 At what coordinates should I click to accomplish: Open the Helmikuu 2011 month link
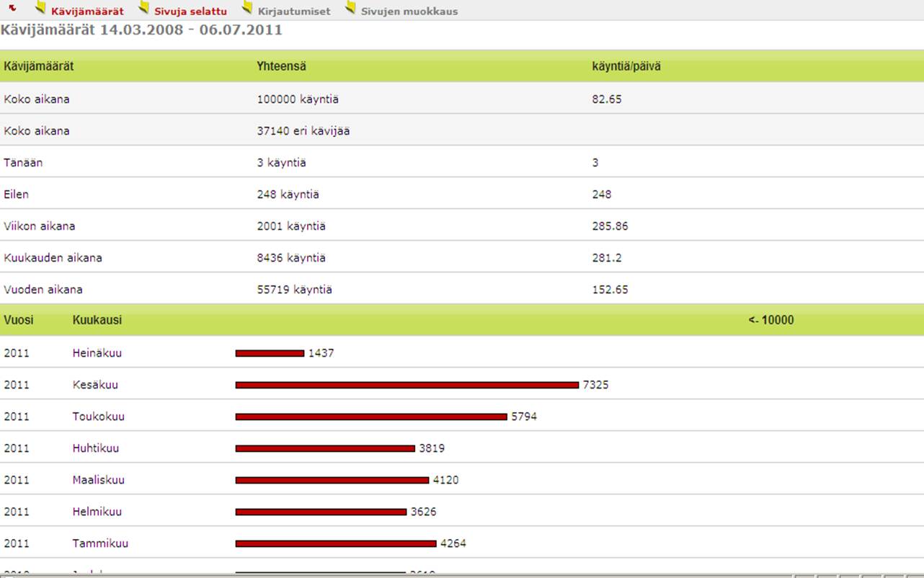(97, 512)
